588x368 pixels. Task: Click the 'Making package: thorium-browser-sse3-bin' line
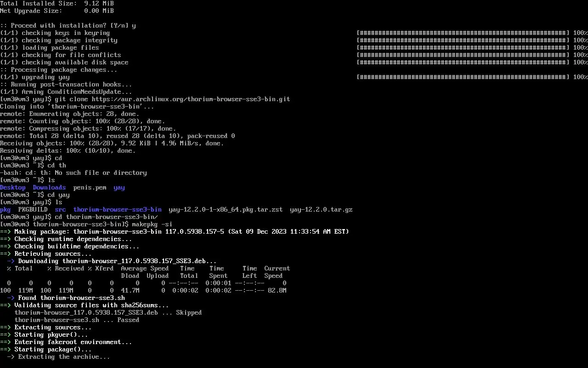[x=175, y=231]
